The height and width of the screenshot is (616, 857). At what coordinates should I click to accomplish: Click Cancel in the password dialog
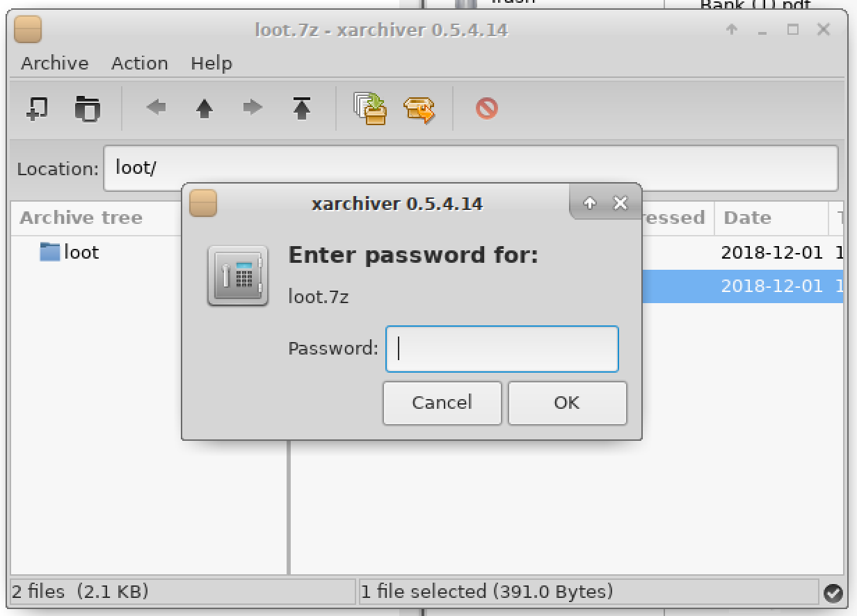click(442, 403)
